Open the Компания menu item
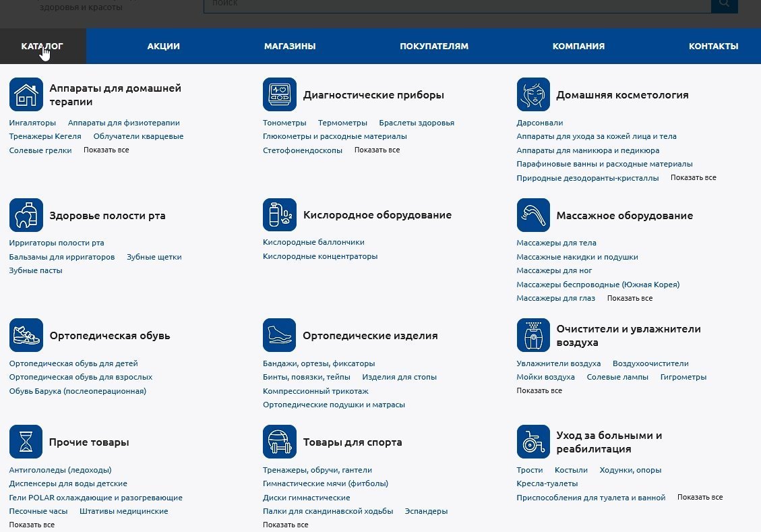This screenshot has height=532, width=761. coord(578,46)
